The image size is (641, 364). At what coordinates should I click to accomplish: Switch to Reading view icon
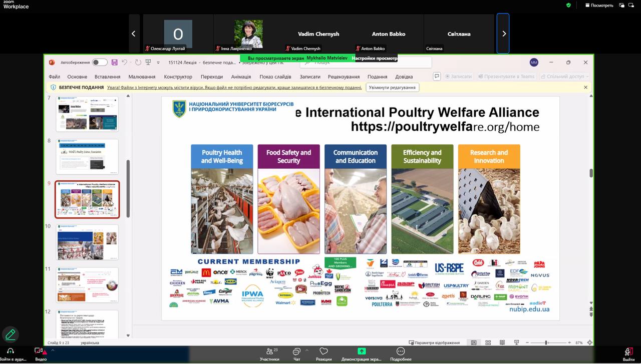tap(502, 342)
